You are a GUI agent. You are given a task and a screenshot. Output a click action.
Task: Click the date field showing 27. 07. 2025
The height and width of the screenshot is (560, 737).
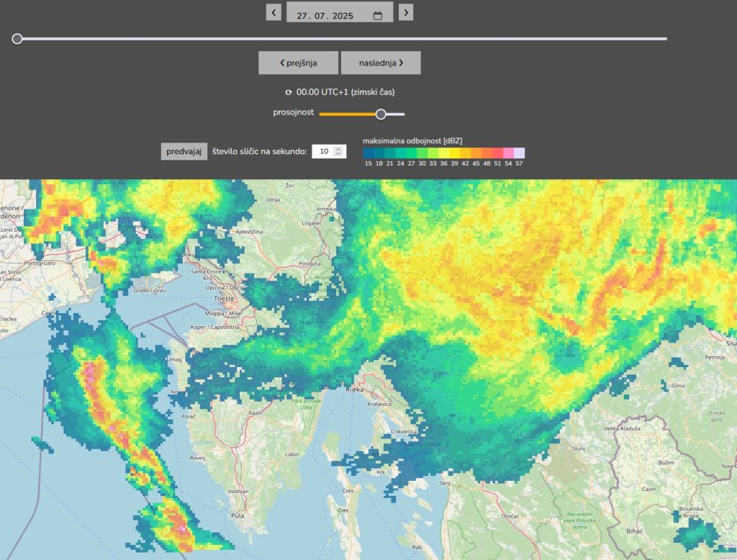pos(331,15)
